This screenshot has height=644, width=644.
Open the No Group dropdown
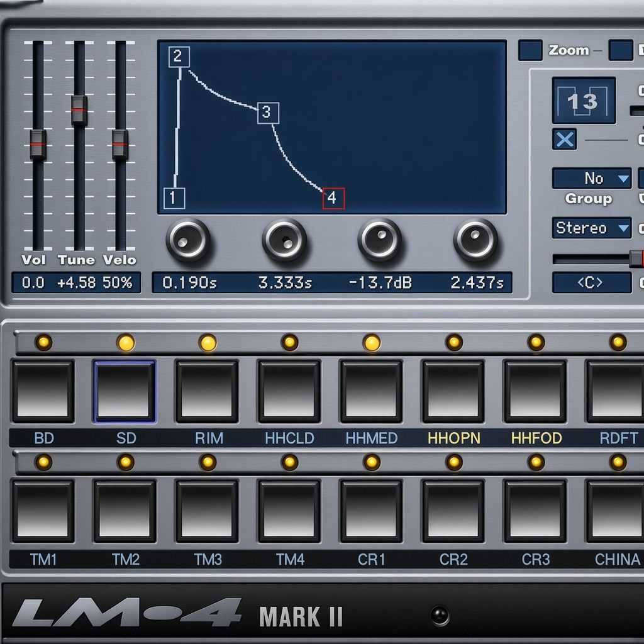coord(591,178)
